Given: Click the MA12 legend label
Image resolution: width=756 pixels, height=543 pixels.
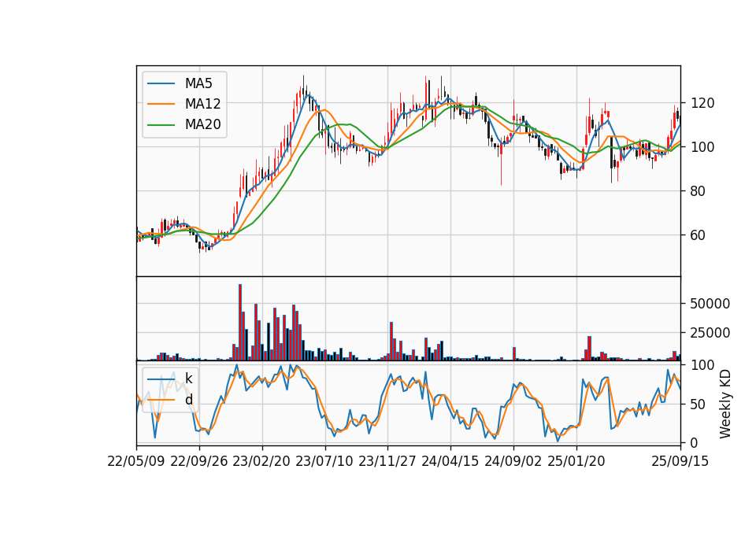Looking at the screenshot, I should [x=202, y=104].
